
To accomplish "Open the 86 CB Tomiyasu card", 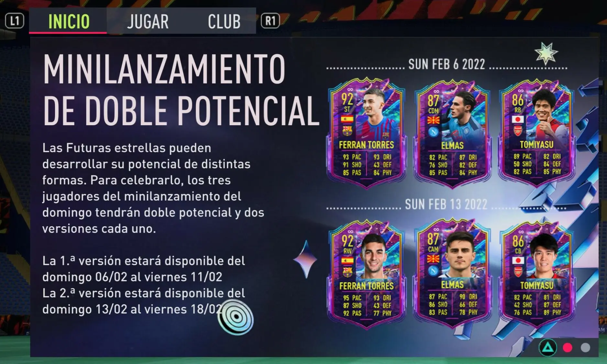I will click(536, 274).
